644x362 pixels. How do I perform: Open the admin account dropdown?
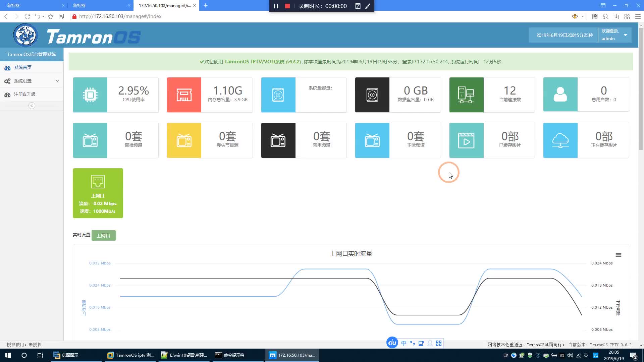coord(614,35)
